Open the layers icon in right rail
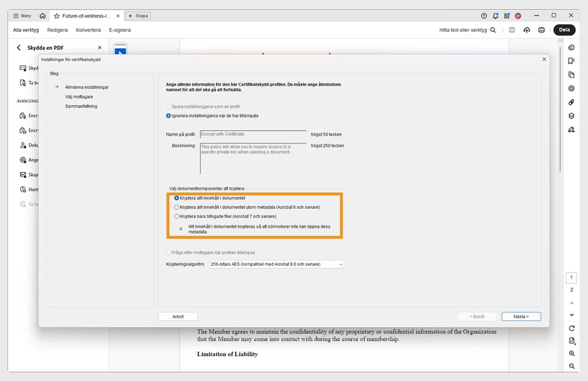Screen dimensions: 588x381 (x=571, y=116)
